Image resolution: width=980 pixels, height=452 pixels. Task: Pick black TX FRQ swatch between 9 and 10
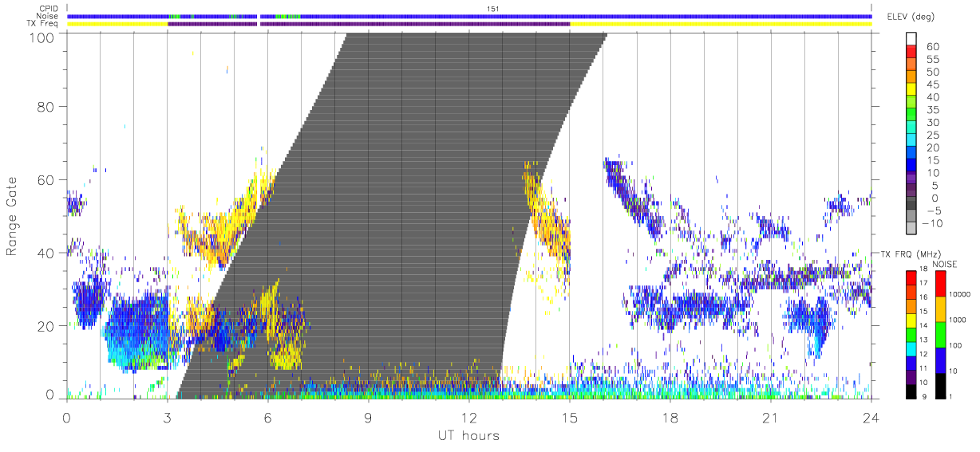911,390
